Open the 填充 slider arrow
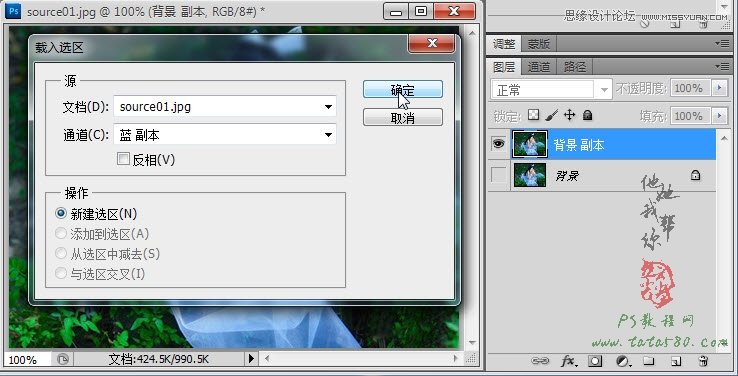Viewport: 738px width, 376px height. [720, 116]
